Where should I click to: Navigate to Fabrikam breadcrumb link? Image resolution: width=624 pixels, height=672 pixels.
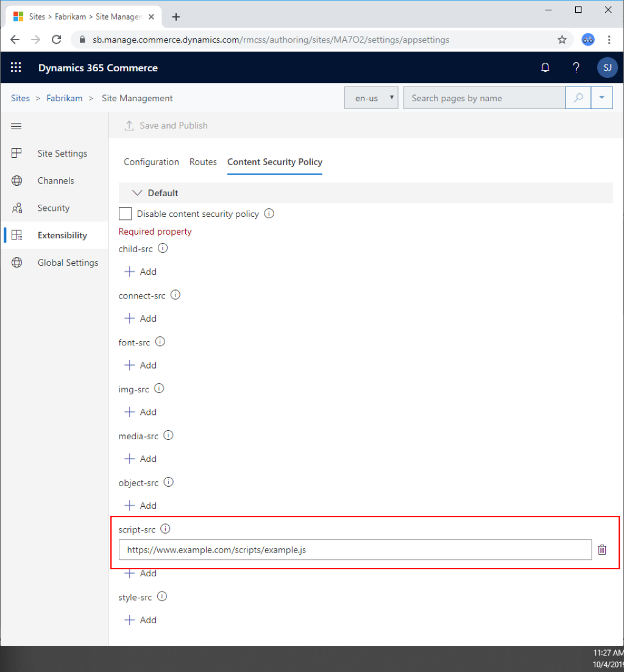tap(65, 98)
